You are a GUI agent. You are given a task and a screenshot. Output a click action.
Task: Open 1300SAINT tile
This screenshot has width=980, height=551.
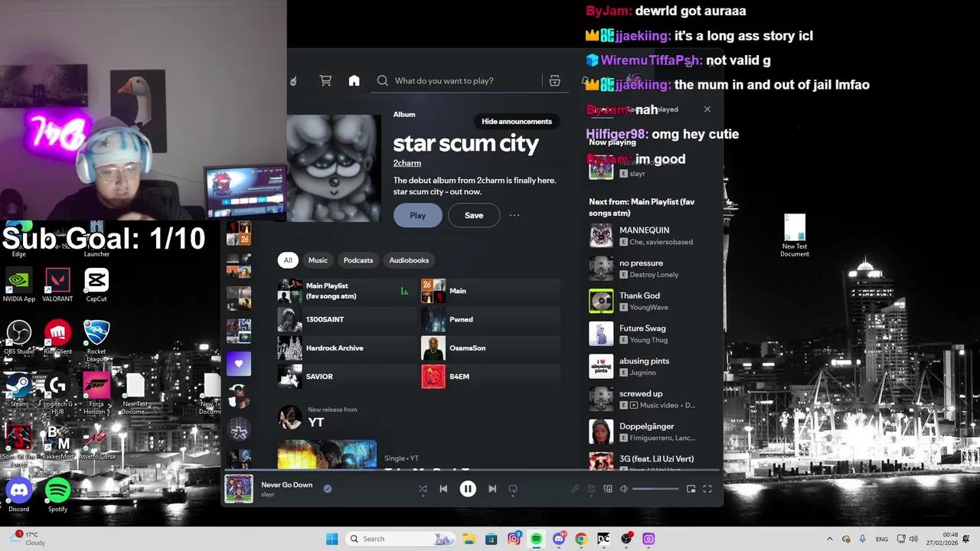[347, 320]
